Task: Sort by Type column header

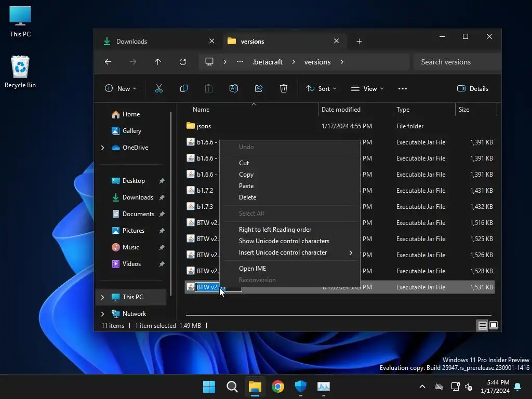Action: pyautogui.click(x=424, y=110)
